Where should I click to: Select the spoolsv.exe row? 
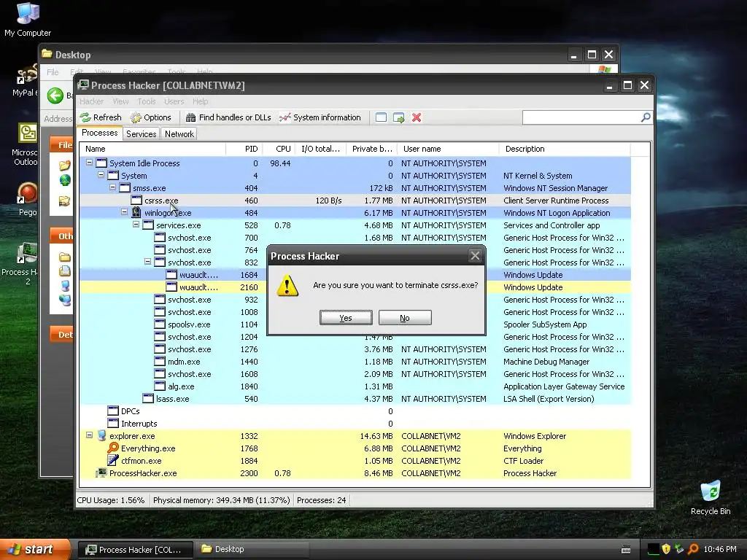click(x=355, y=324)
